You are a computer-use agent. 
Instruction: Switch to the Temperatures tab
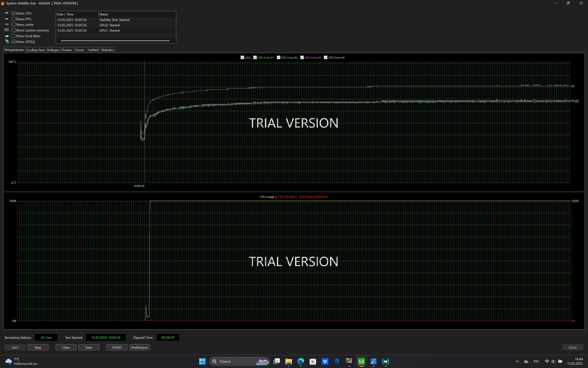pyautogui.click(x=14, y=50)
